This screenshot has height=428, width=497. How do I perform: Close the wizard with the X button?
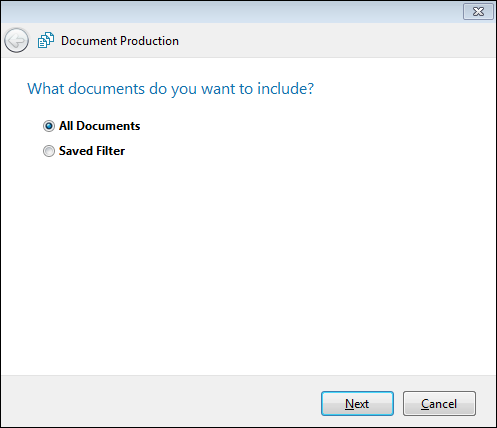478,12
